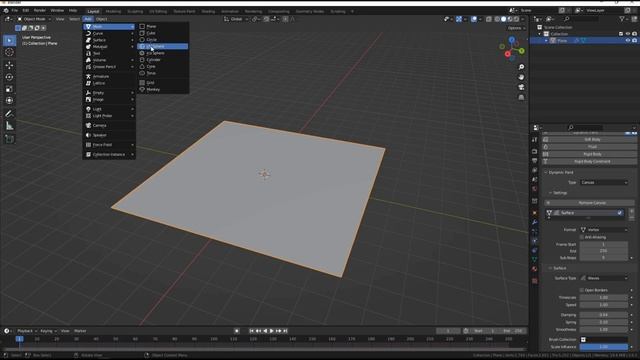
Task: Enable the Anti-Aliasing checkbox
Action: [x=582, y=237]
